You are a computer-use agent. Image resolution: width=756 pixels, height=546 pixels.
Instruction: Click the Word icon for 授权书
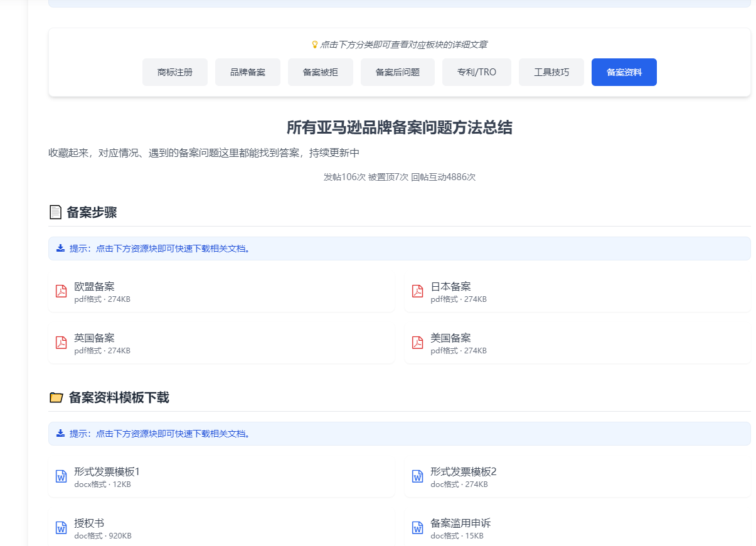pyautogui.click(x=61, y=528)
